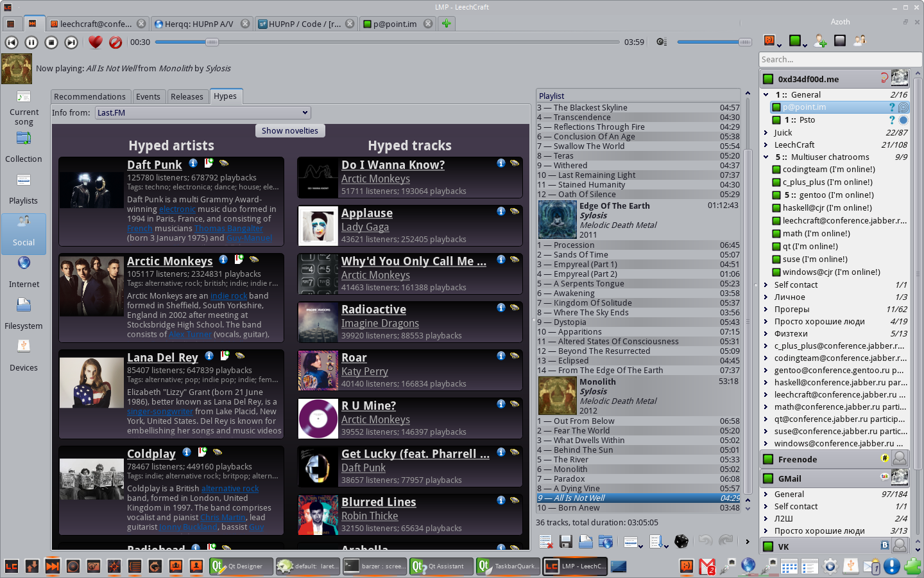This screenshot has width=924, height=578.
Task: Load files into the playlist
Action: point(586,542)
